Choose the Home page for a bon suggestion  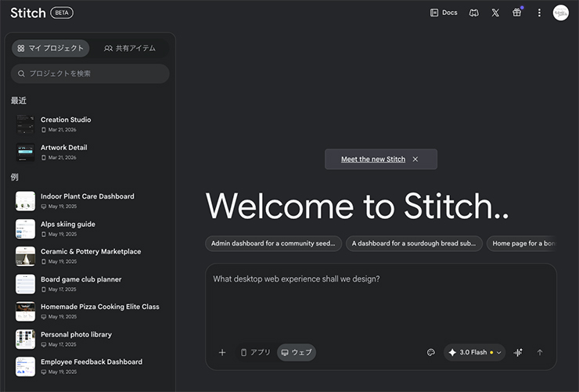(522, 243)
